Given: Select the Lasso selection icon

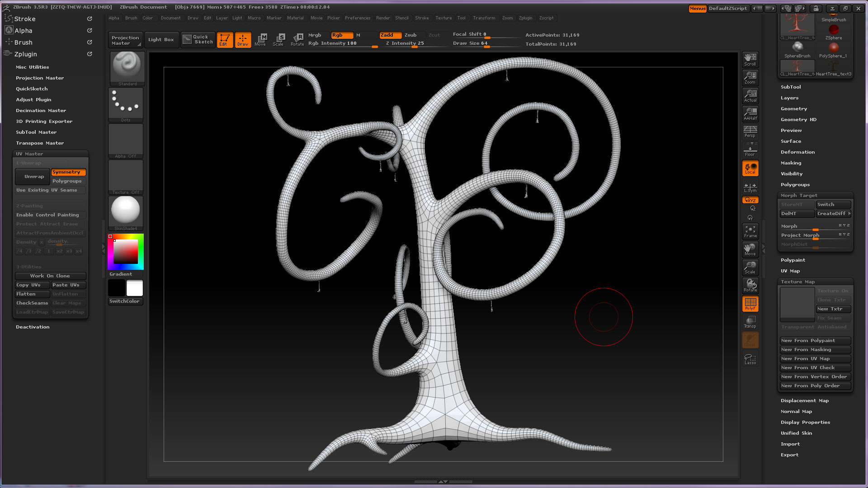Looking at the screenshot, I should 750,359.
